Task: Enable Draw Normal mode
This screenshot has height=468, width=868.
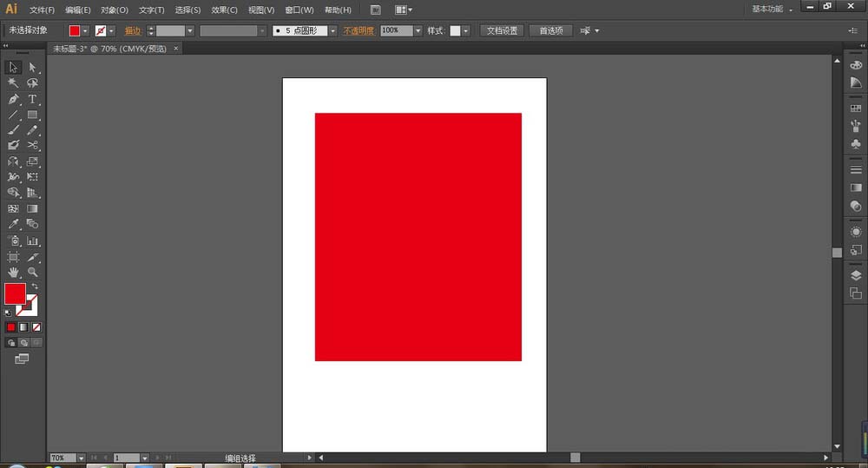Action: pos(11,343)
